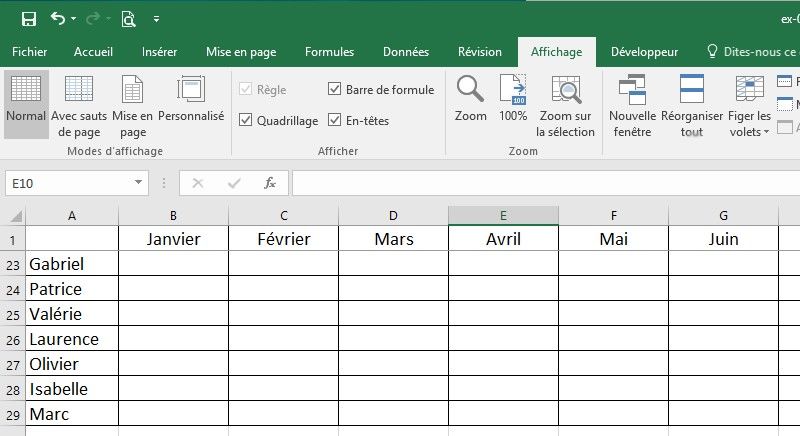Uncheck the Quadrillage checkbox
Image resolution: width=800 pixels, height=436 pixels.
point(246,121)
